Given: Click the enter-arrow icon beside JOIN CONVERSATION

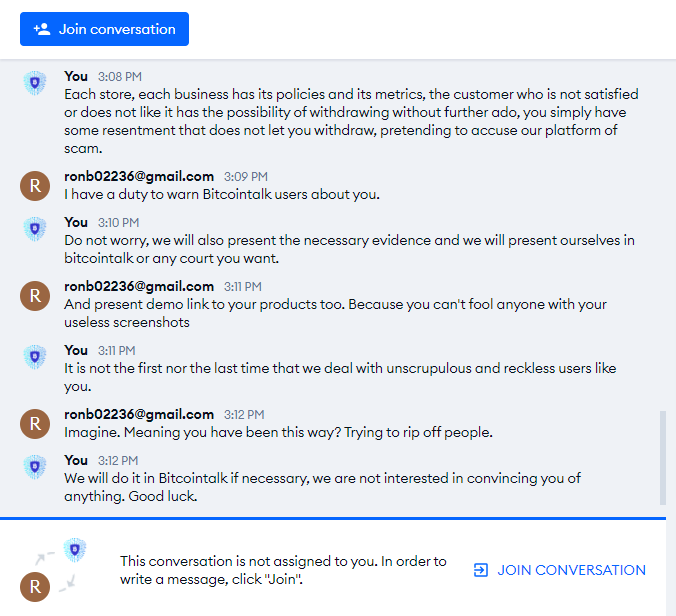Looking at the screenshot, I should [x=481, y=570].
